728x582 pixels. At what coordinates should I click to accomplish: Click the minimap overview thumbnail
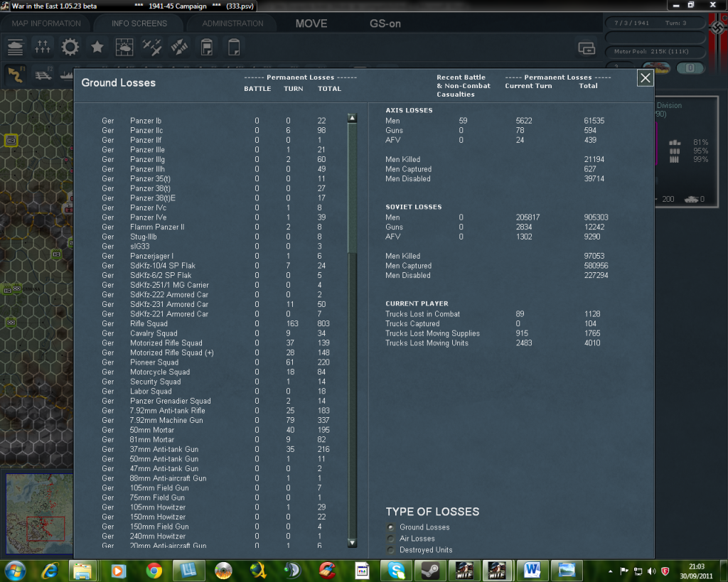[39, 513]
